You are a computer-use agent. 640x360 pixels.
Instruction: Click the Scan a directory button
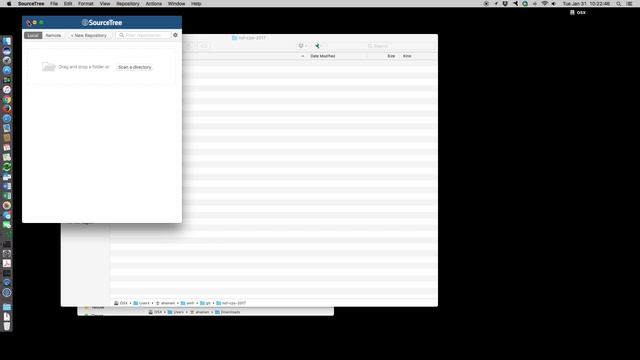pos(134,67)
